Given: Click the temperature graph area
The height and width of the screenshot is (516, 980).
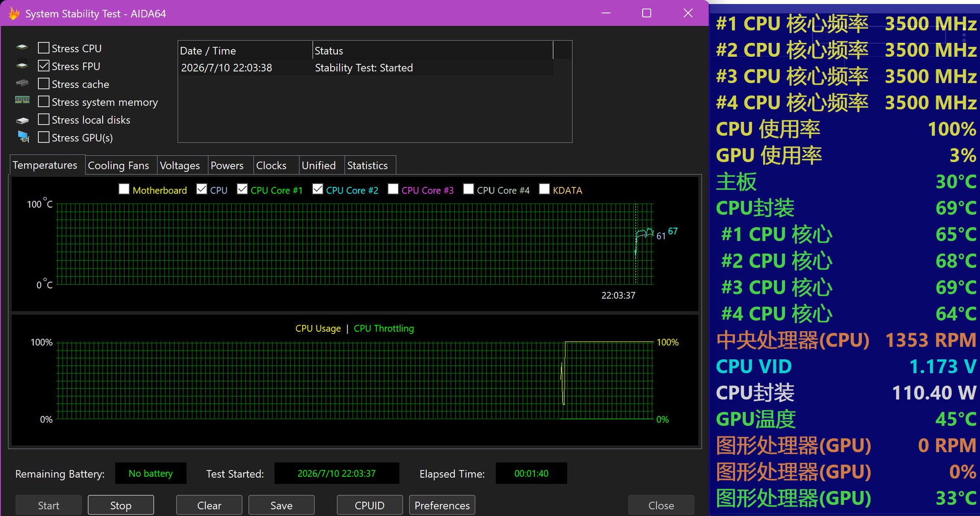Looking at the screenshot, I should point(355,244).
